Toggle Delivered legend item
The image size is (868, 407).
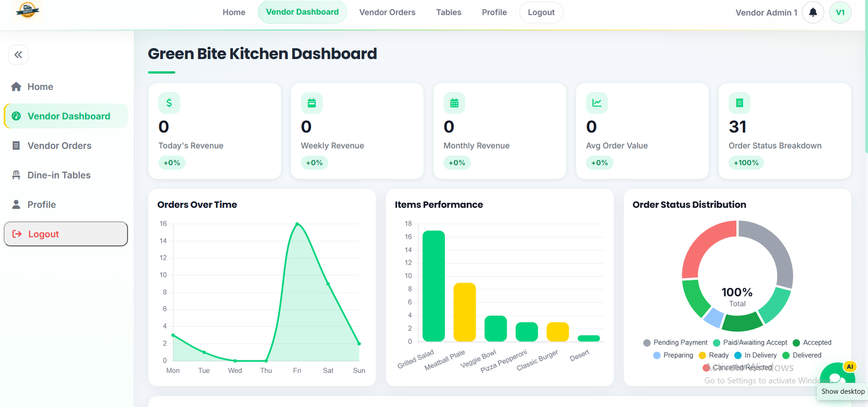[802, 356]
